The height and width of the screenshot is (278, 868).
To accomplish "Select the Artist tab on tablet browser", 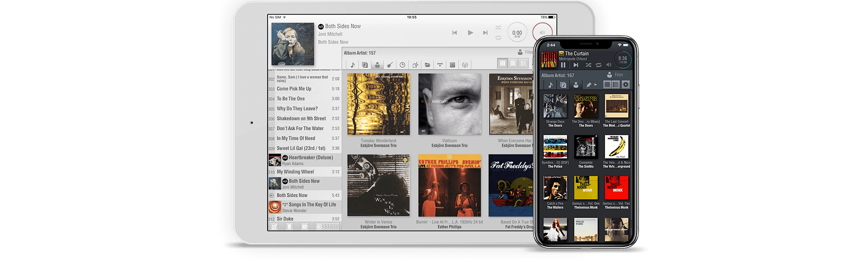I will [x=377, y=65].
